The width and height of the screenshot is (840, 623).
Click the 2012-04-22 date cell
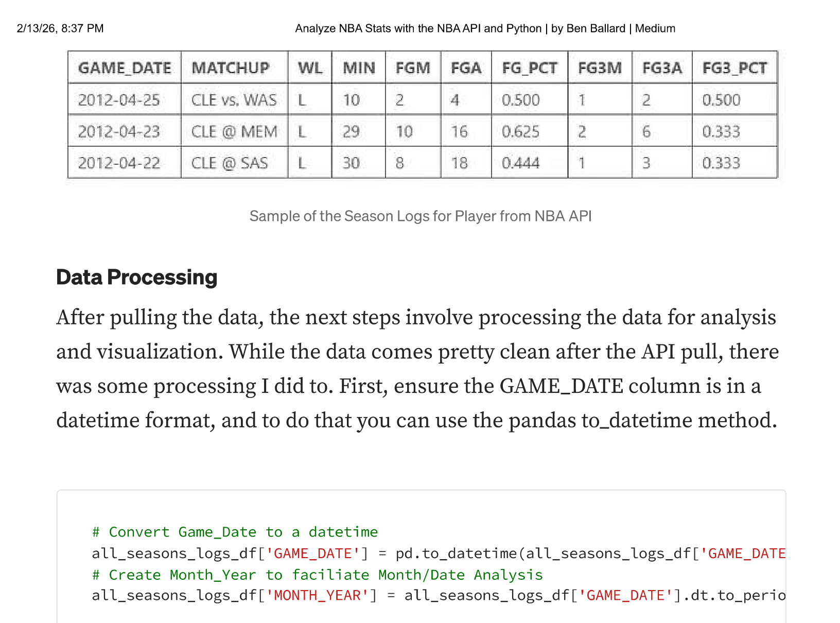119,163
